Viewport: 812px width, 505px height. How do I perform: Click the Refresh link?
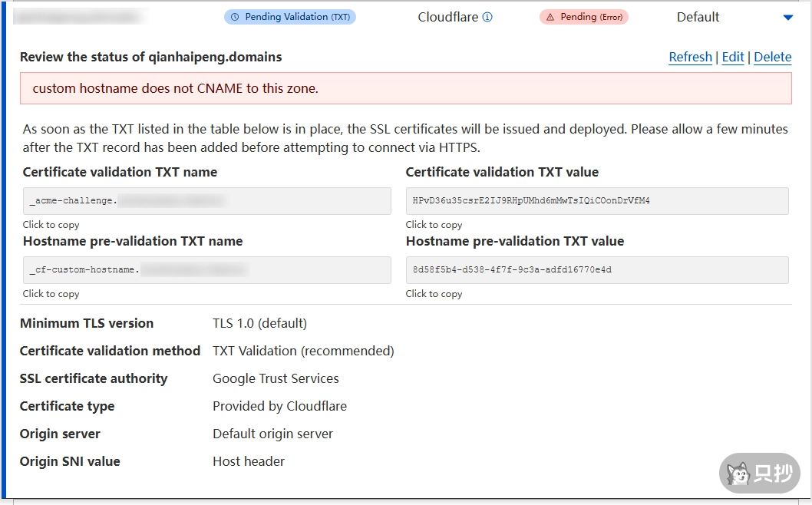(x=690, y=57)
